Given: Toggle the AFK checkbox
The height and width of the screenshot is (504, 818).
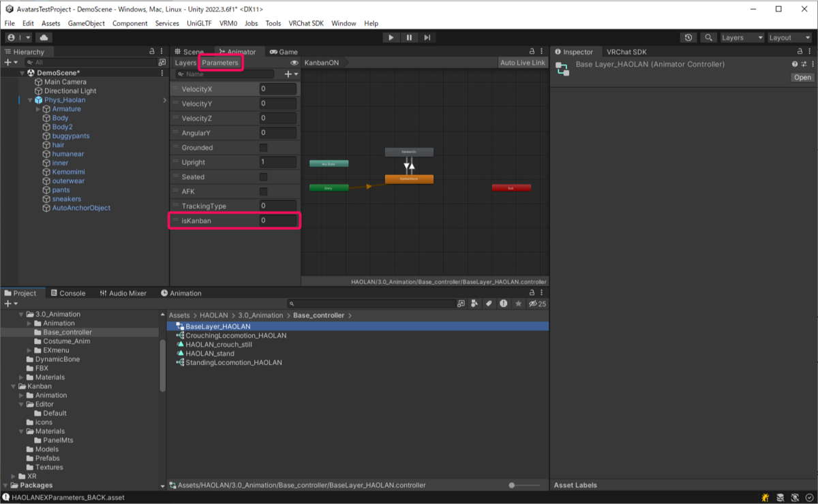Looking at the screenshot, I should [263, 191].
